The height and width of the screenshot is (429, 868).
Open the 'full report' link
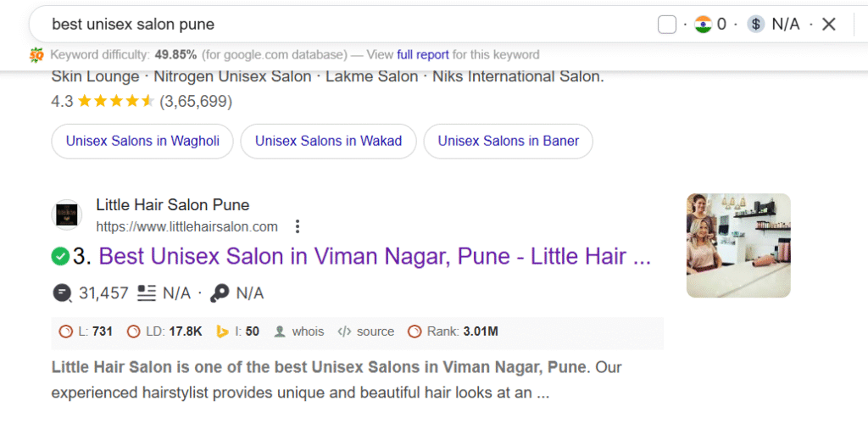(x=423, y=55)
